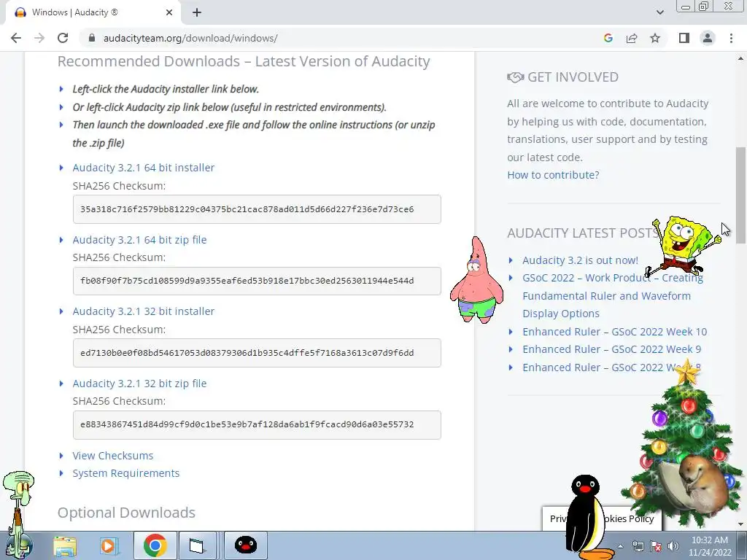Open the browser side panel icon
This screenshot has height=560, width=747.
(684, 38)
